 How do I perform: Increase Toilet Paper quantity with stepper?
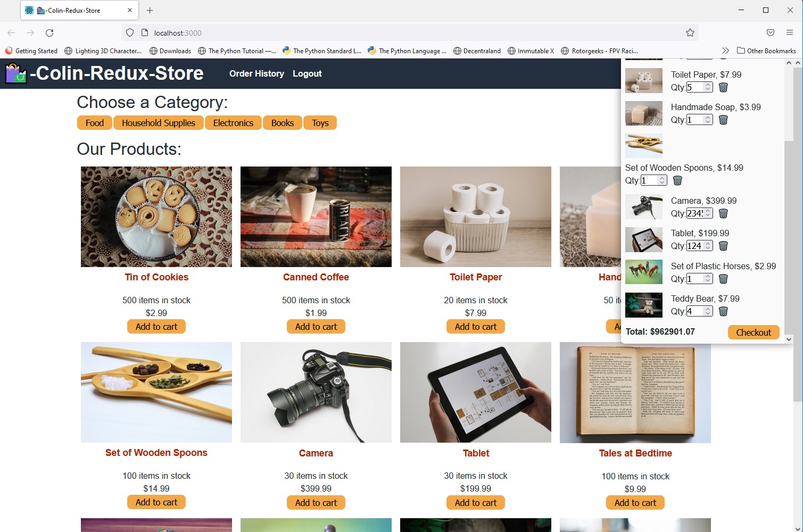pyautogui.click(x=708, y=85)
